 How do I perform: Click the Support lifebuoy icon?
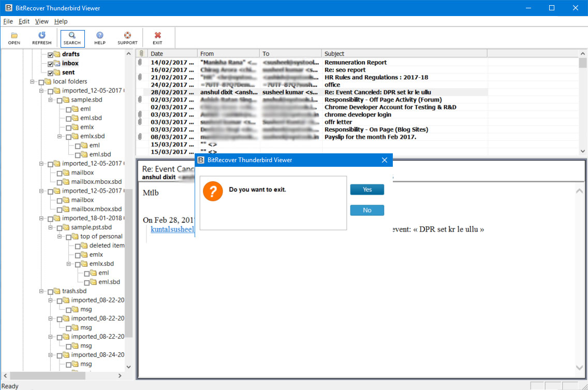pos(127,35)
